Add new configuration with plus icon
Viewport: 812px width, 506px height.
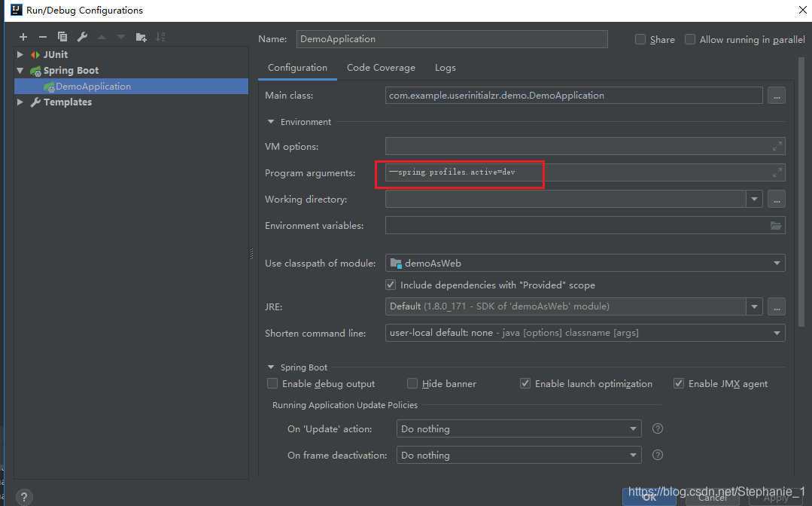pyautogui.click(x=23, y=37)
